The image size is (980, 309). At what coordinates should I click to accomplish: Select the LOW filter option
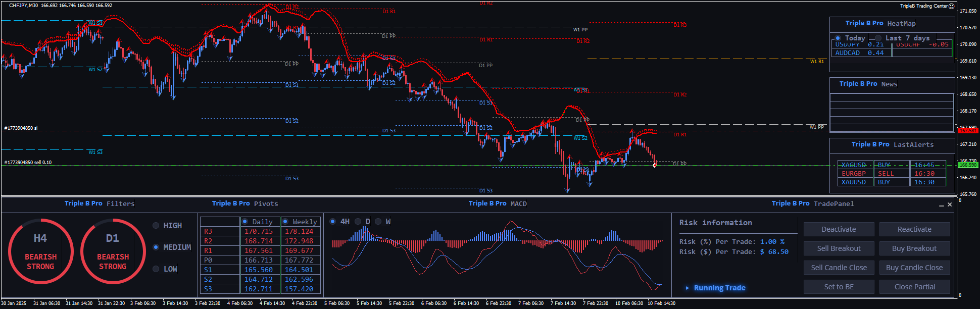coord(156,269)
